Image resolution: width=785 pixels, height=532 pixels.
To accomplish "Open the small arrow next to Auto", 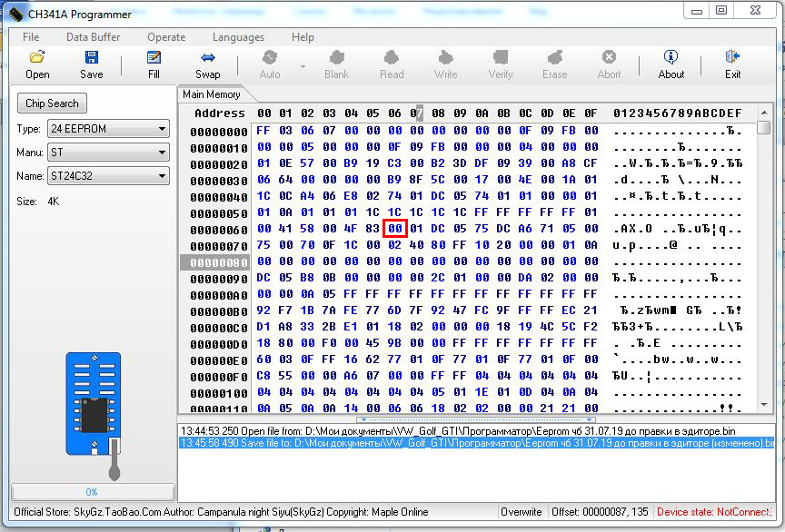I will tap(303, 66).
